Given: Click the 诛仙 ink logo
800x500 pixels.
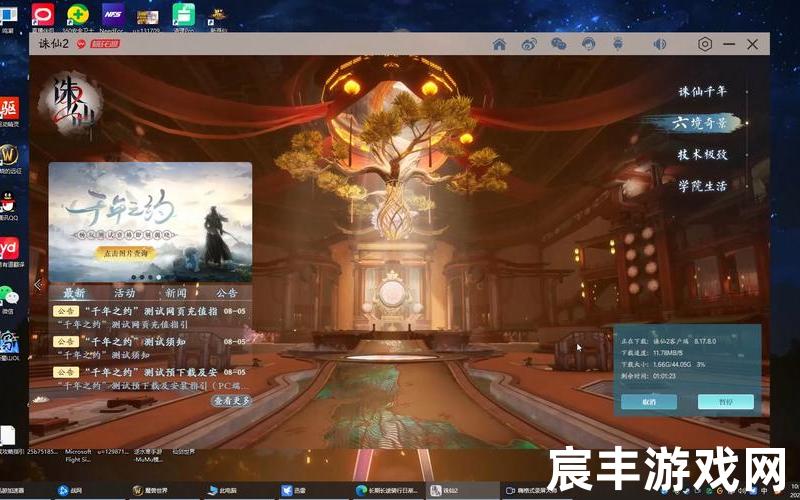Looking at the screenshot, I should tap(71, 103).
